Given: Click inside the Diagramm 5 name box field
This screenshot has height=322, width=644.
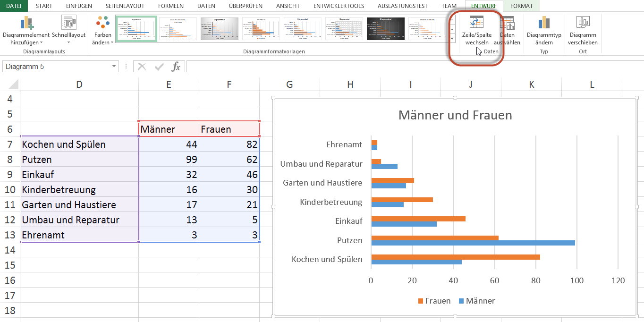Looking at the screenshot, I should [57, 67].
